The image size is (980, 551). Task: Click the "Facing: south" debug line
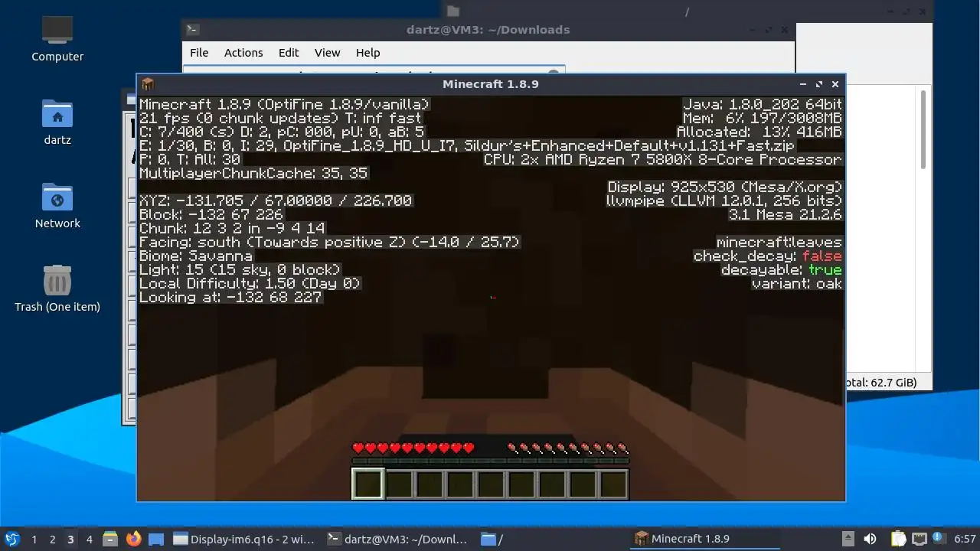pos(329,242)
